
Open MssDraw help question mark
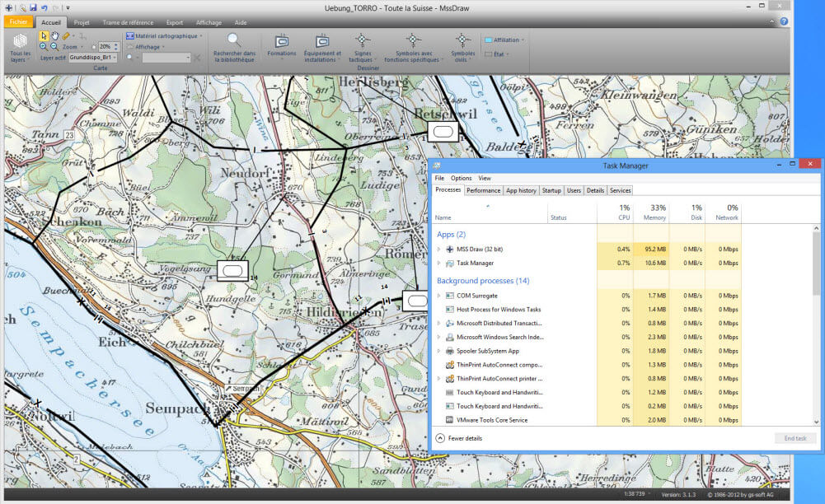784,21
